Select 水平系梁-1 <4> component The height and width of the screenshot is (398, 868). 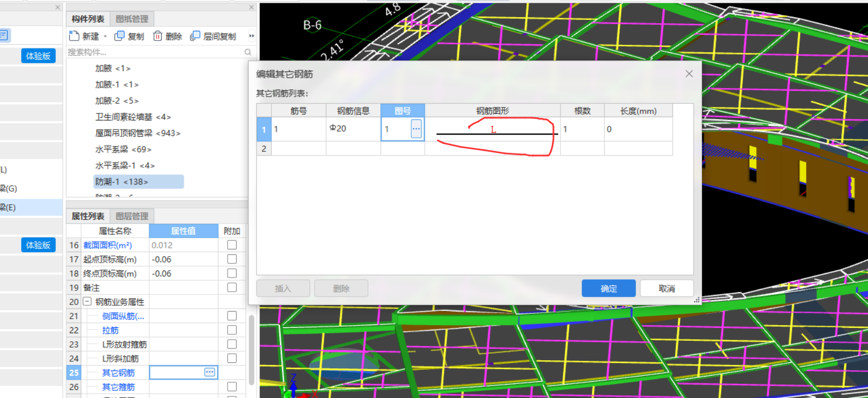(x=125, y=165)
